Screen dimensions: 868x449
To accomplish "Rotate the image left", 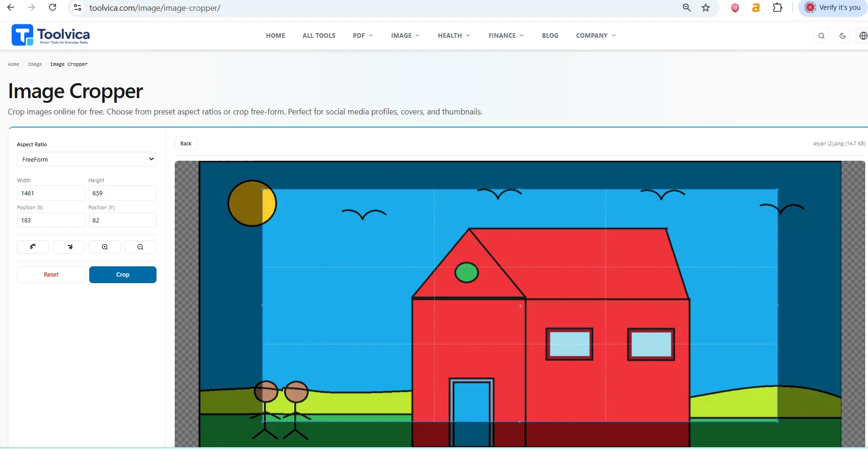I will (x=33, y=247).
